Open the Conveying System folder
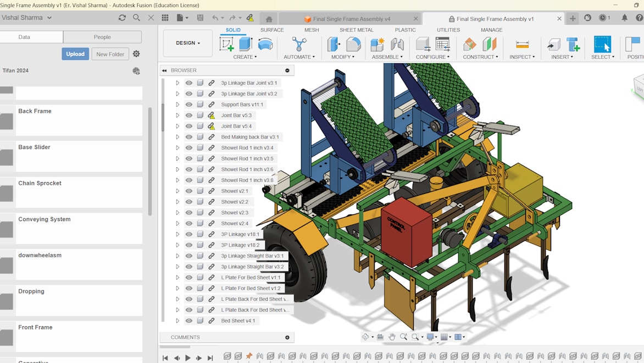The image size is (644, 363). (x=45, y=219)
